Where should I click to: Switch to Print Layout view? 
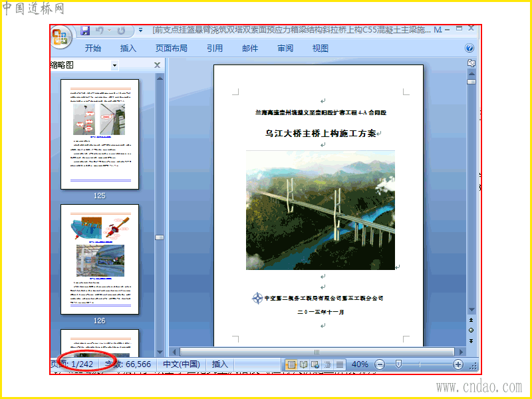(291, 364)
